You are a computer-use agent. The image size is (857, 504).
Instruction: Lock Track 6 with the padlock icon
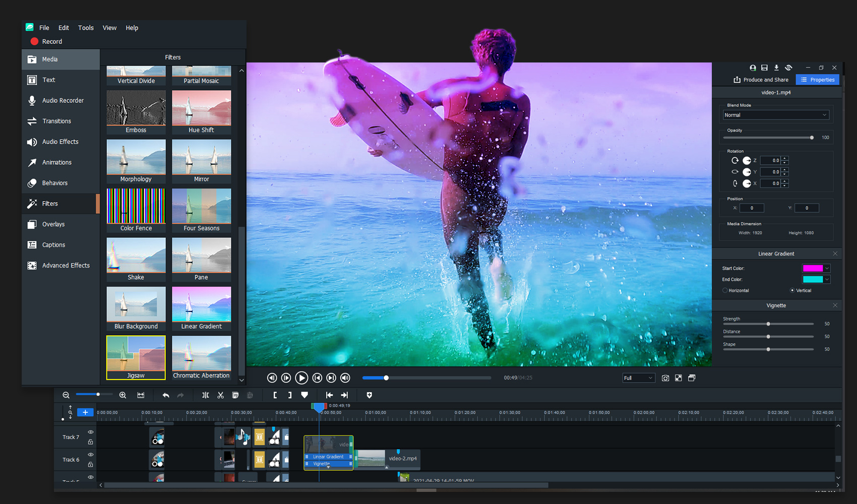91,465
